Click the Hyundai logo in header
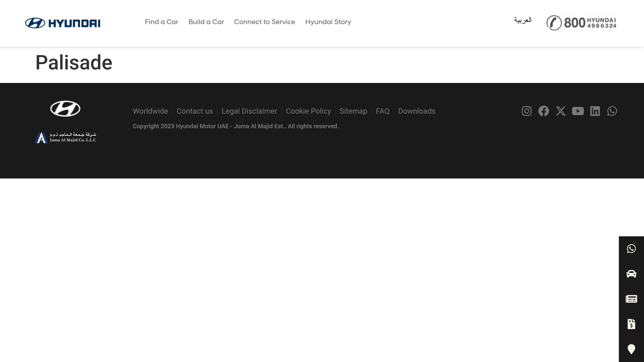The image size is (644, 362). [63, 23]
